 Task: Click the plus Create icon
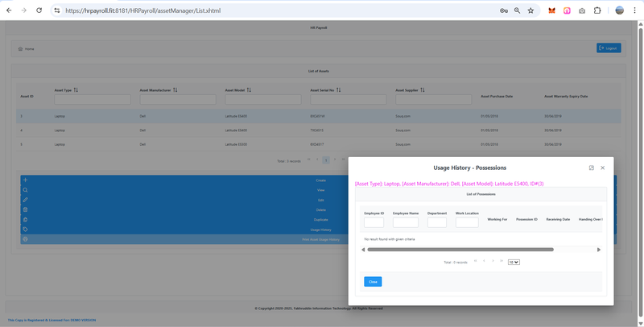pyautogui.click(x=26, y=180)
